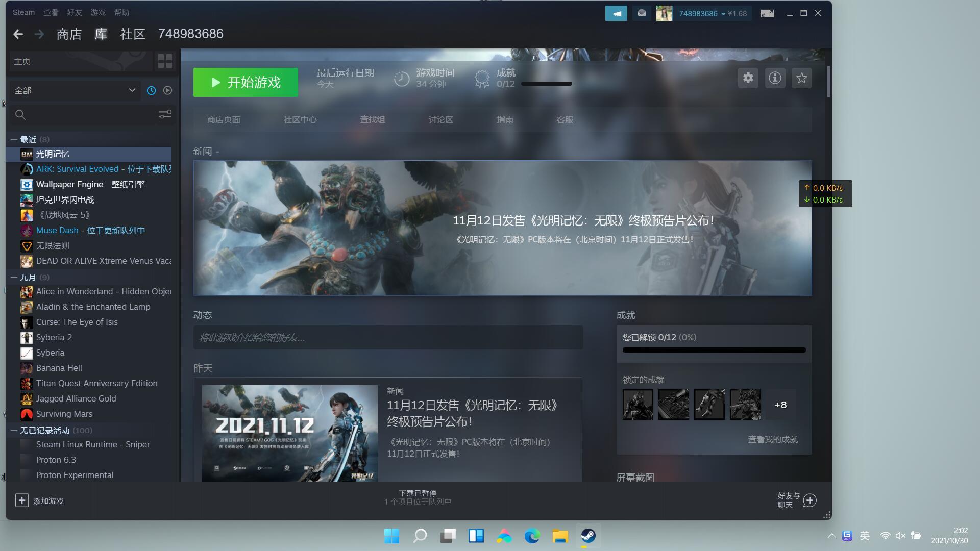
Task: Click the achievements progress bar in header
Action: 546,84
